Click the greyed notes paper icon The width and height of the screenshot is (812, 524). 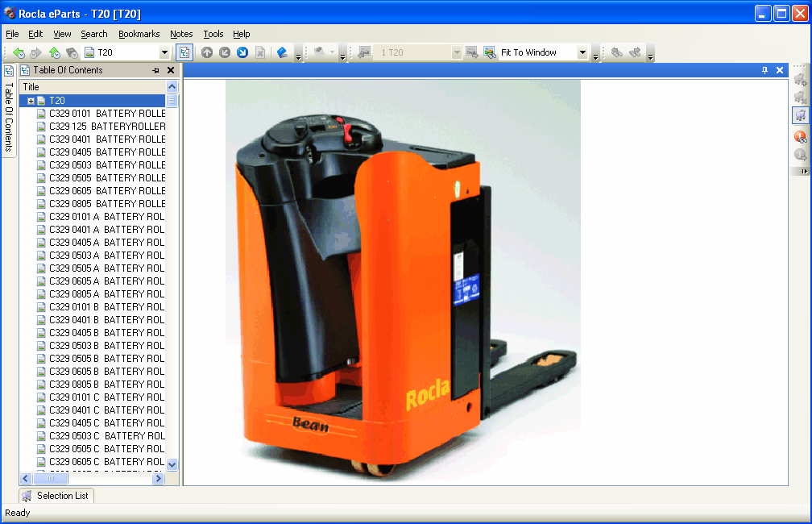click(320, 52)
